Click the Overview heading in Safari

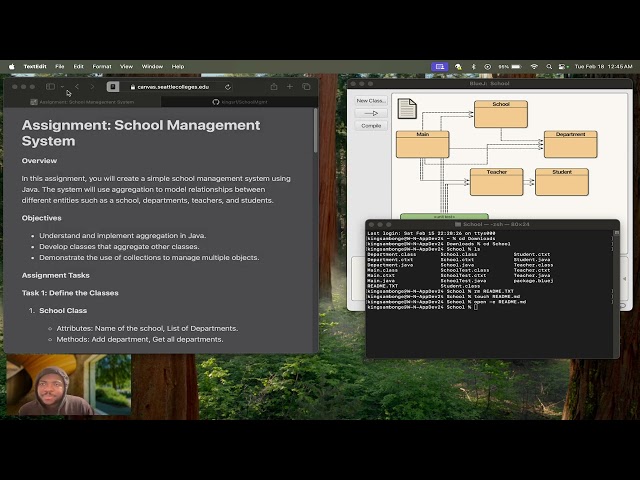[39, 161]
